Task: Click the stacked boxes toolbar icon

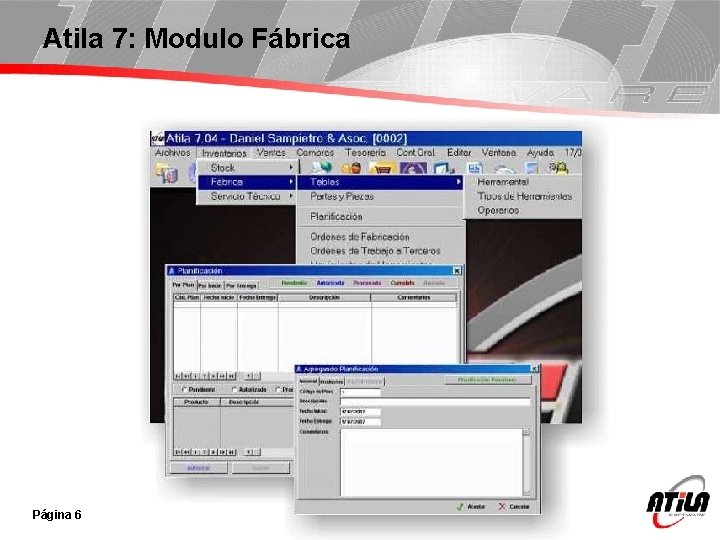Action: pos(166,174)
